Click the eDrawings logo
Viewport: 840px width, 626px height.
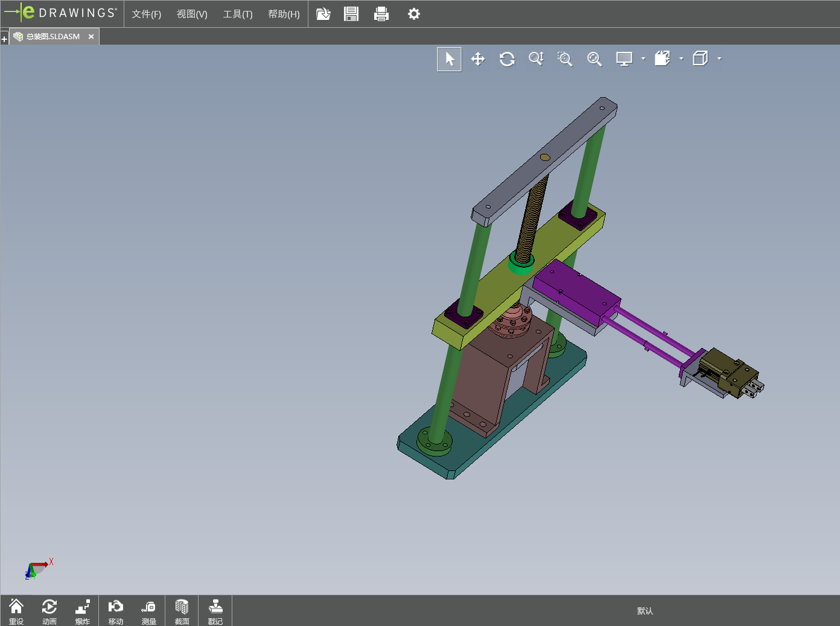point(60,13)
